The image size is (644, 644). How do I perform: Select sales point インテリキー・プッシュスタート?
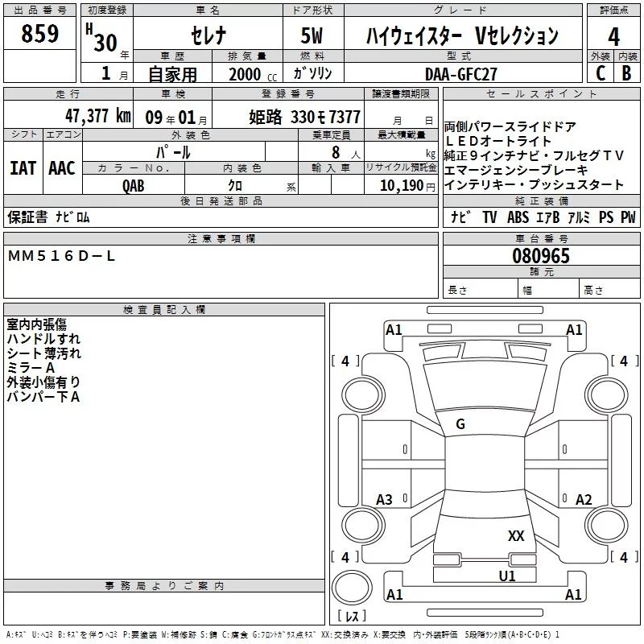point(534,185)
